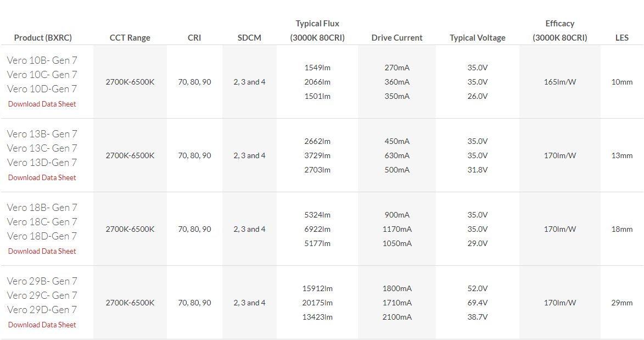This screenshot has width=644, height=340.
Task: Select the CRI column header
Action: pos(194,38)
